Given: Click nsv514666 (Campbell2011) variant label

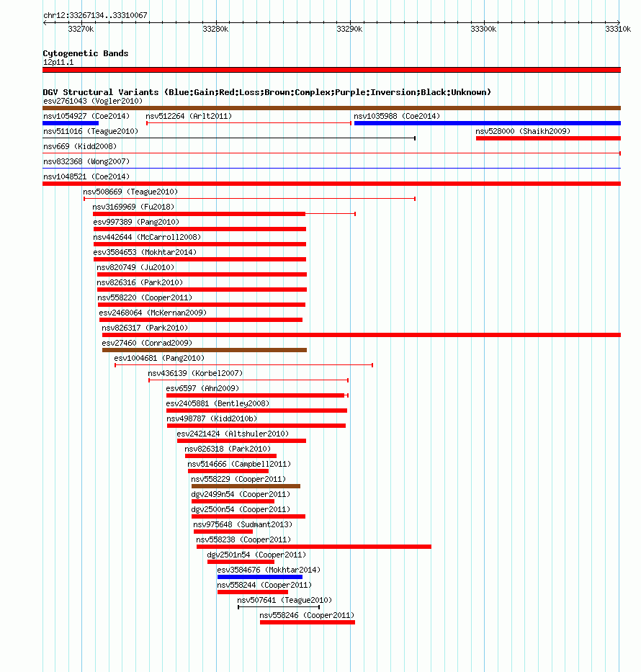Looking at the screenshot, I should pyautogui.click(x=240, y=465).
